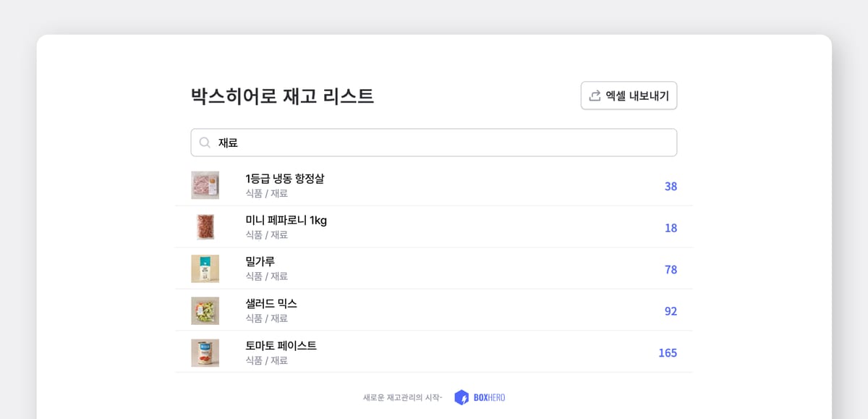The image size is (868, 419).
Task: Click inside the 재료 search input field
Action: pos(434,142)
